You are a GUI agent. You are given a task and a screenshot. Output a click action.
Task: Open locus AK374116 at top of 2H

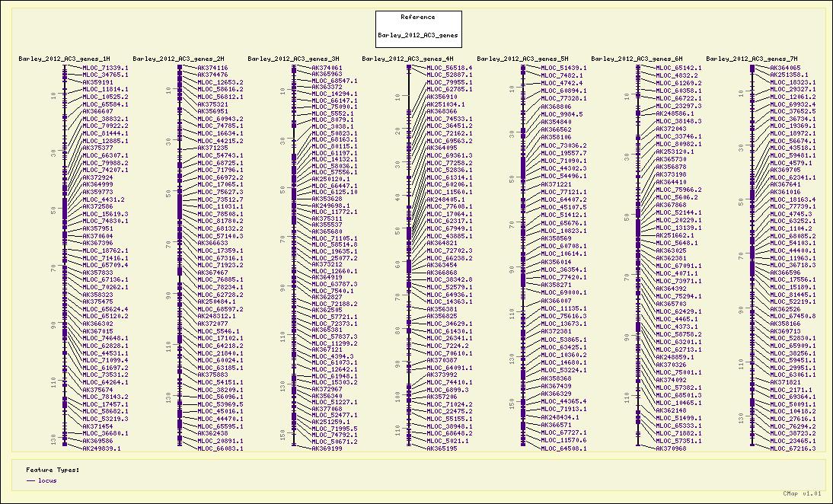point(212,68)
